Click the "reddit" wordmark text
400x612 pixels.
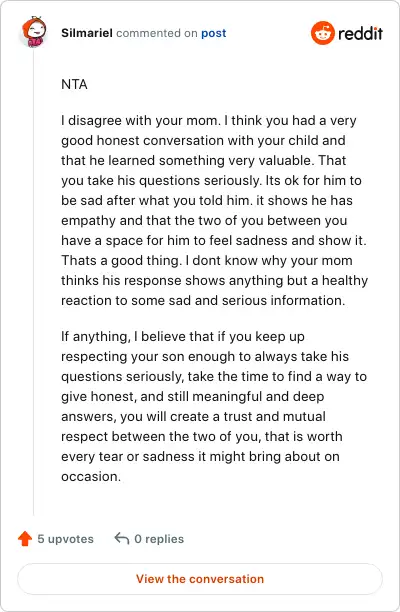360,33
